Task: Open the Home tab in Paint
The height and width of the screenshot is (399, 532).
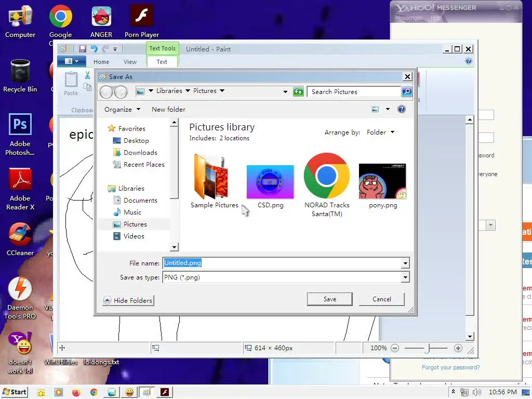Action: (x=101, y=62)
